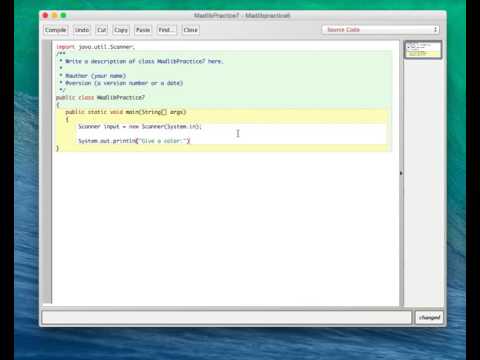Viewport: 480px width, 360px height.
Task: Click the Compile button
Action: 56,30
